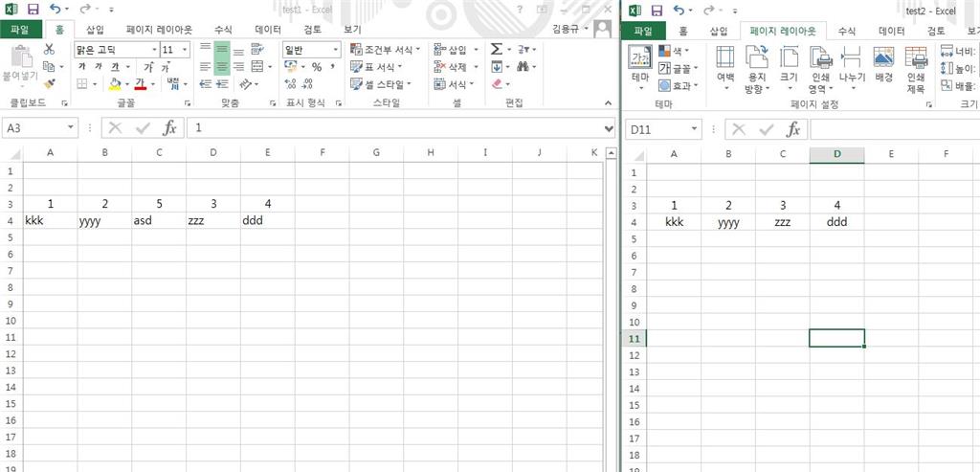Open the 표 서식 dropdown in test1

[376, 66]
